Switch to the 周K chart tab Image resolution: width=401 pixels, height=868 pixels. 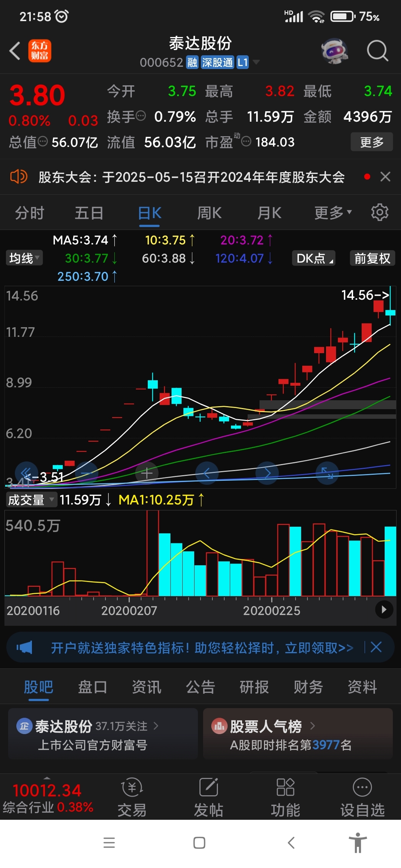209,213
